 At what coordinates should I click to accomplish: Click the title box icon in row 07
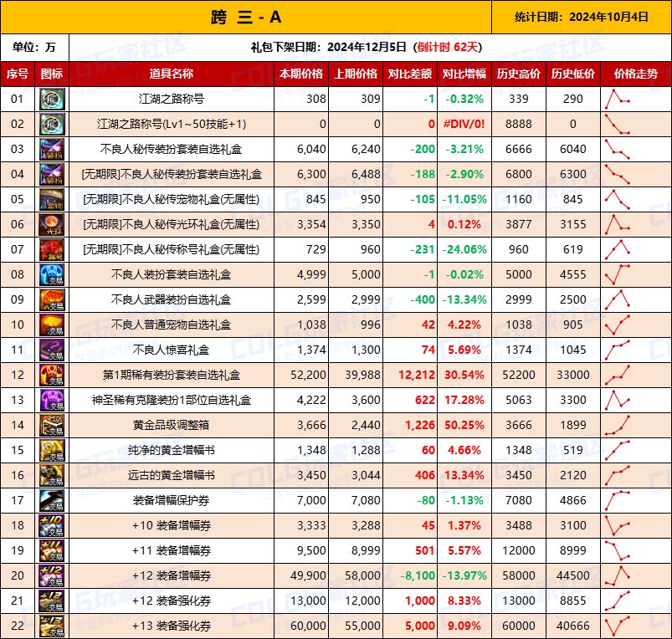(52, 249)
